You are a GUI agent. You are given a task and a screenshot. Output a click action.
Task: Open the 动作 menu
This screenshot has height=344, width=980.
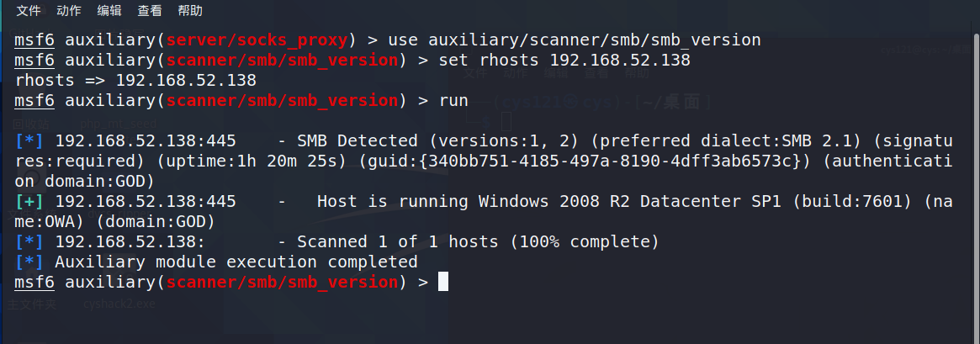coord(69,11)
